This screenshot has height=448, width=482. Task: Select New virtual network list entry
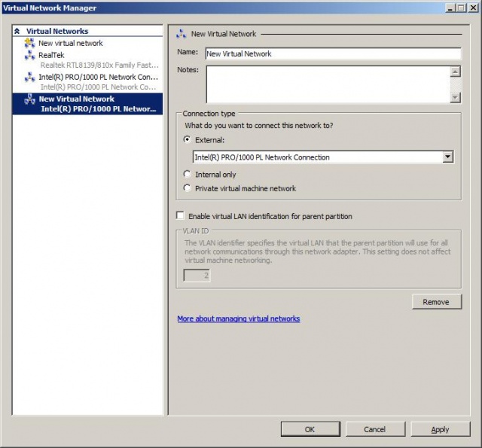[71, 43]
